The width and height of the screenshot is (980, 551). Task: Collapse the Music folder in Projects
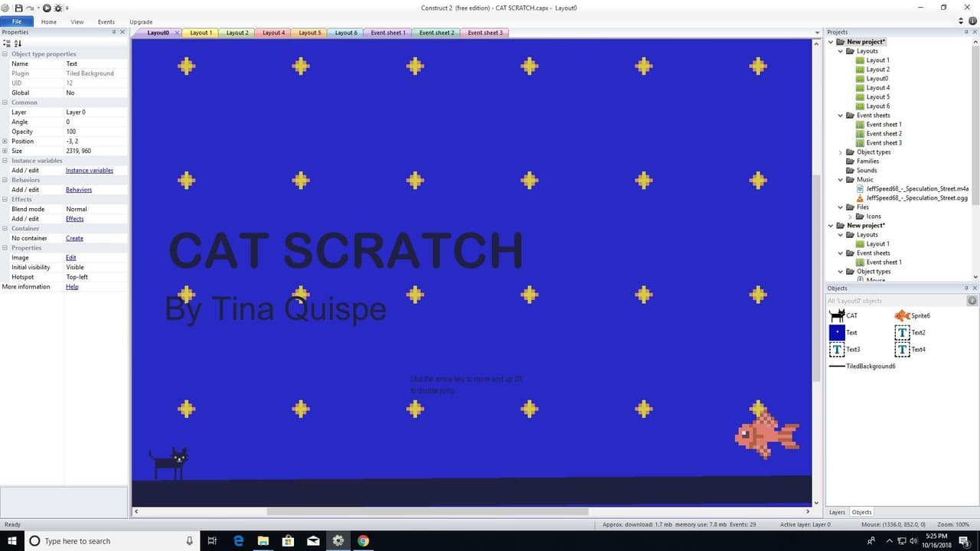pyautogui.click(x=841, y=180)
